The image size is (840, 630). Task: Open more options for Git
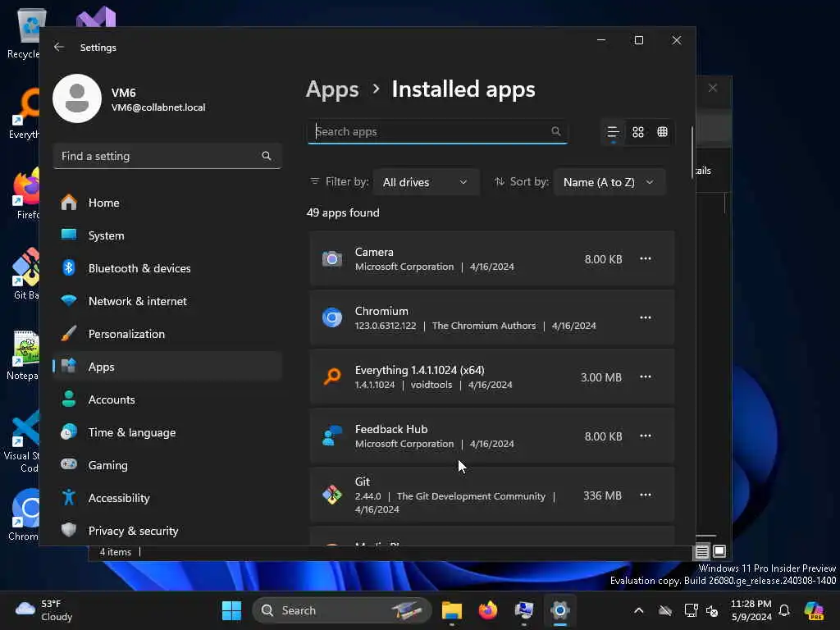(x=646, y=495)
